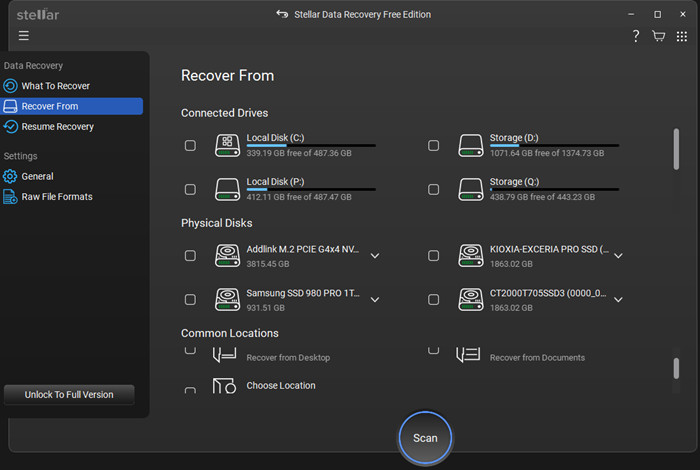Select Recover From in sidebar
700x470 pixels.
[71, 106]
